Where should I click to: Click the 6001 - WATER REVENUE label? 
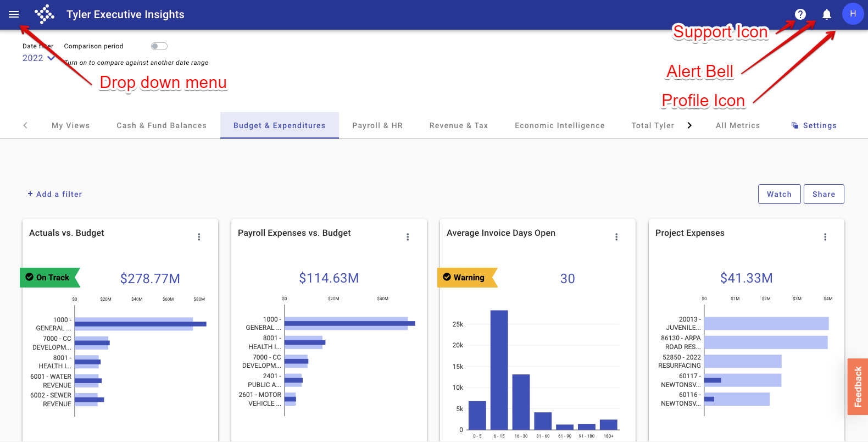tap(51, 381)
